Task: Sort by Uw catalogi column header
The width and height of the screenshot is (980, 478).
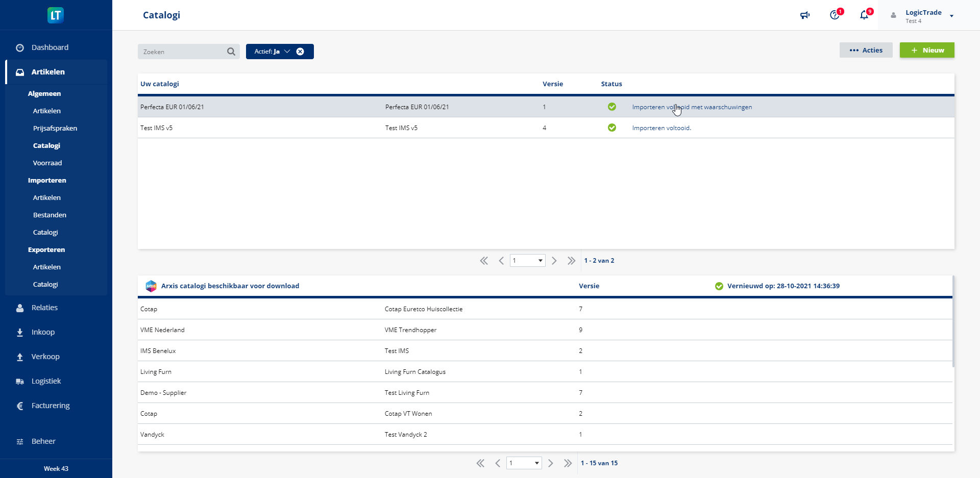Action: point(160,84)
